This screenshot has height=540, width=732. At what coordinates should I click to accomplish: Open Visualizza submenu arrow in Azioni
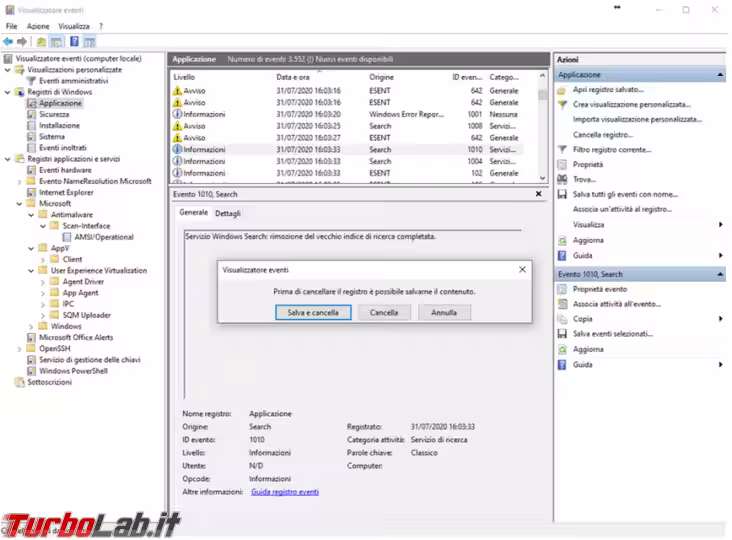click(x=721, y=225)
